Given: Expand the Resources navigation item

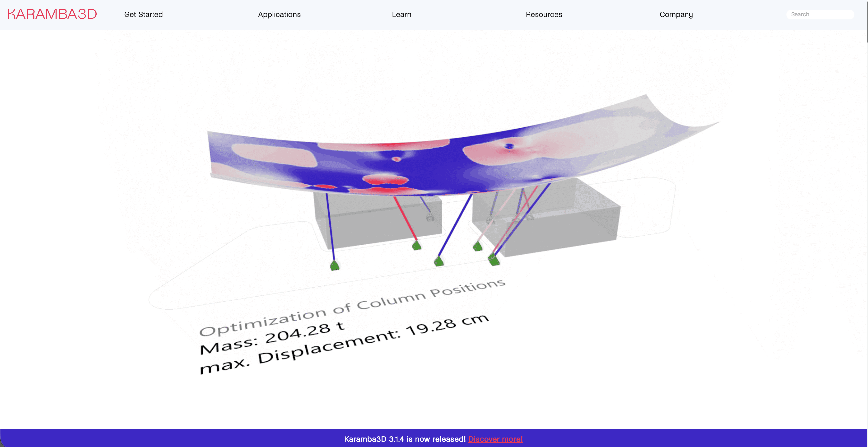Looking at the screenshot, I should [x=543, y=15].
